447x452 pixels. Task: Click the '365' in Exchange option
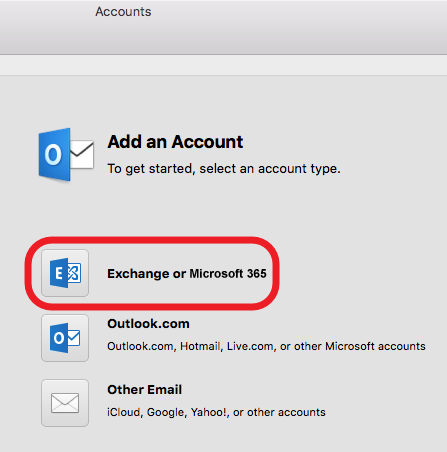[x=257, y=274]
